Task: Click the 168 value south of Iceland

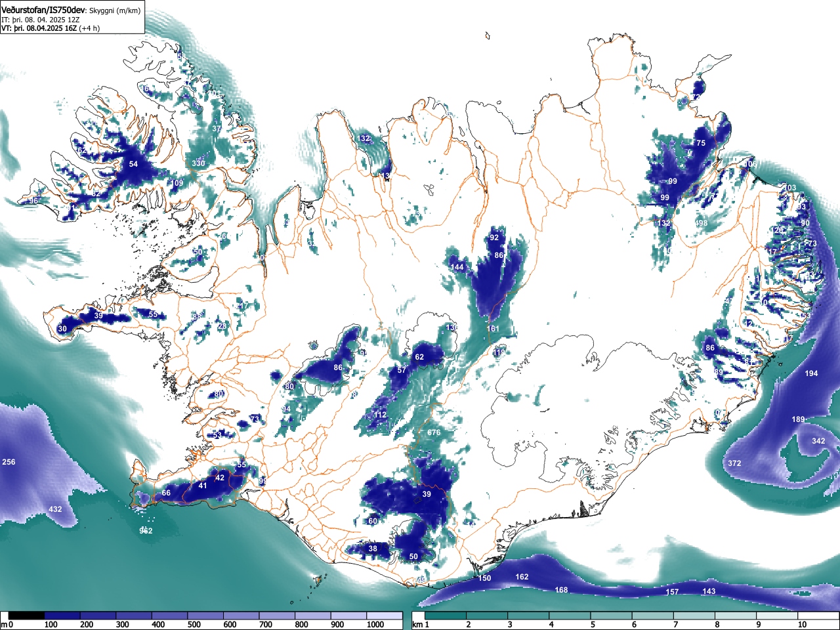Action: [562, 590]
